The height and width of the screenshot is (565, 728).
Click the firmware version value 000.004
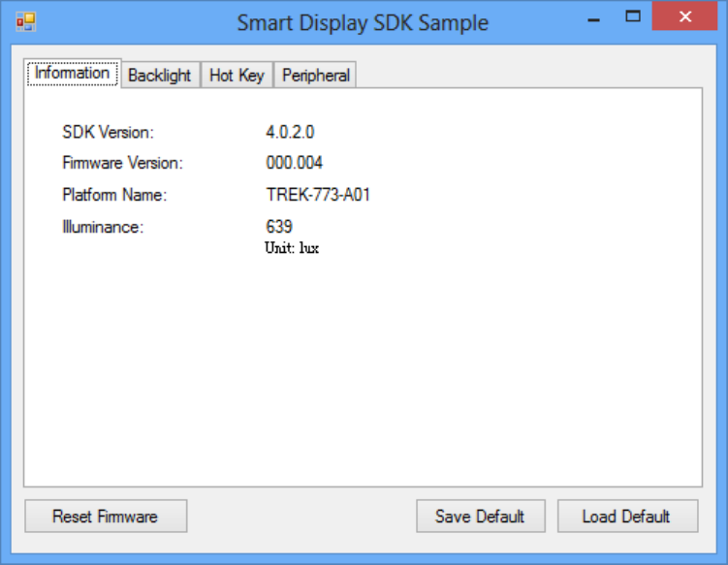click(x=295, y=163)
